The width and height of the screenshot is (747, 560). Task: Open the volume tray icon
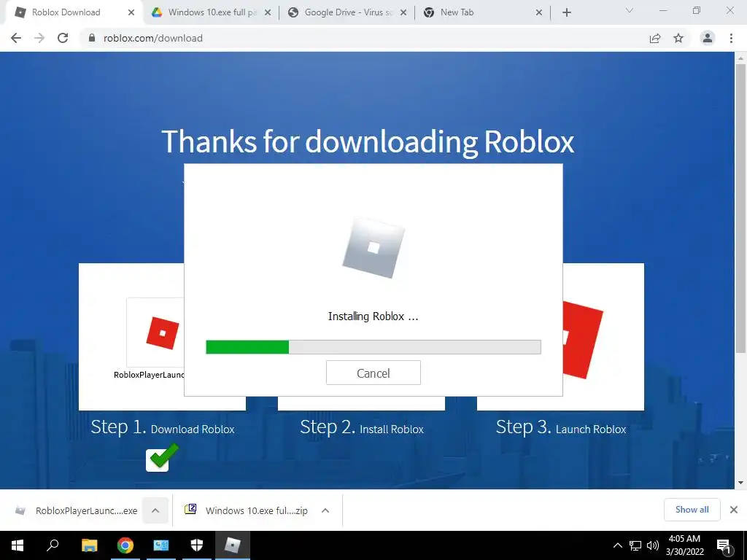click(653, 545)
